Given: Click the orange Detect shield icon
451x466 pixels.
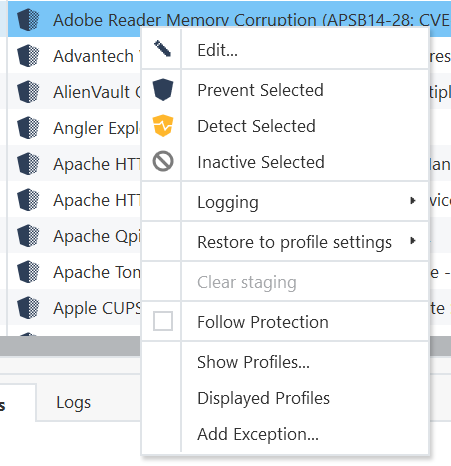Looking at the screenshot, I should tap(163, 126).
